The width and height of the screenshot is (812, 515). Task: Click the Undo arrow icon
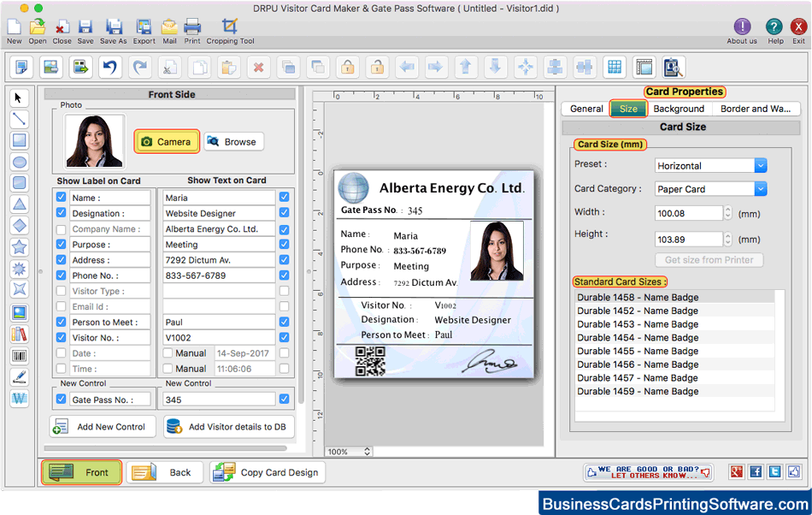pyautogui.click(x=109, y=67)
